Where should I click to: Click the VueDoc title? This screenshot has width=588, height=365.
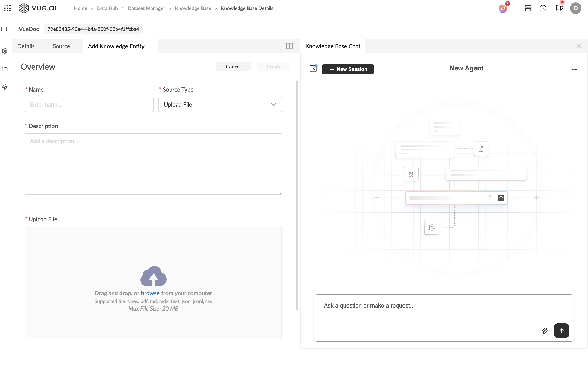click(x=29, y=29)
